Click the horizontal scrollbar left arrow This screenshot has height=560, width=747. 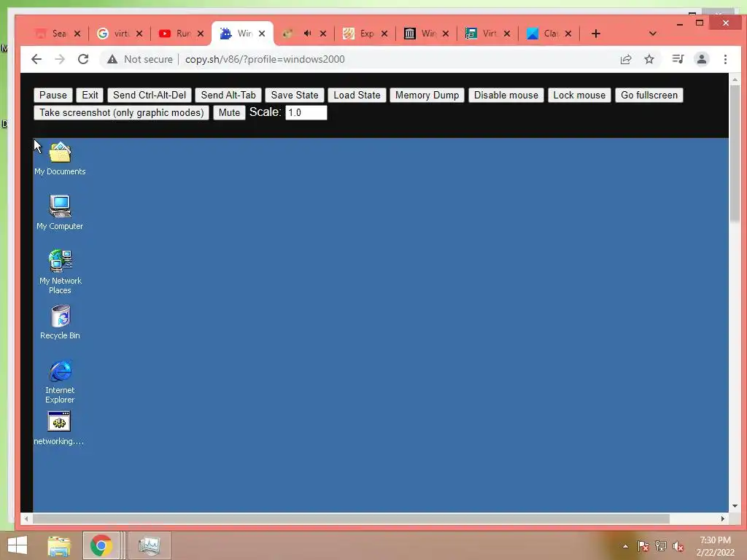(26, 518)
